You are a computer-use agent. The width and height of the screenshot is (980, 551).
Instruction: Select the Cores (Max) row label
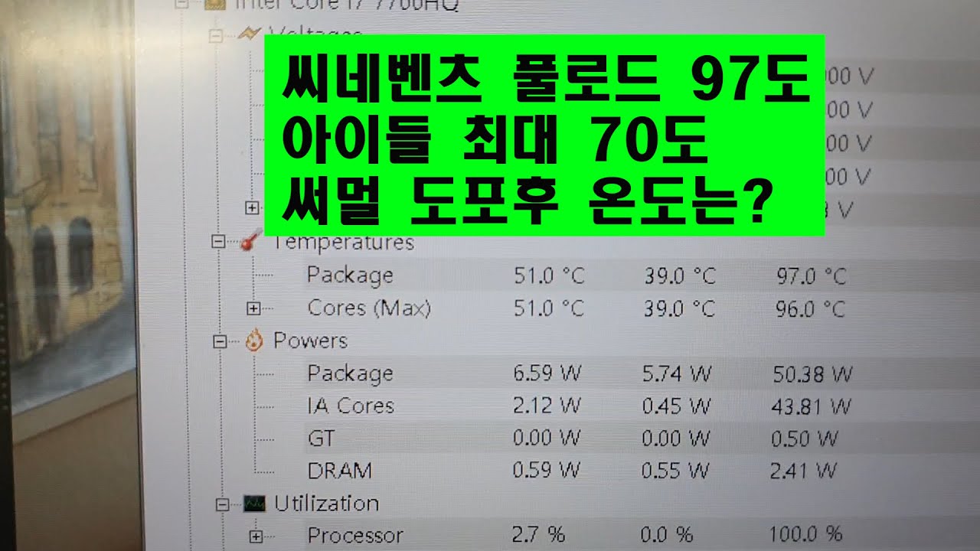369,308
